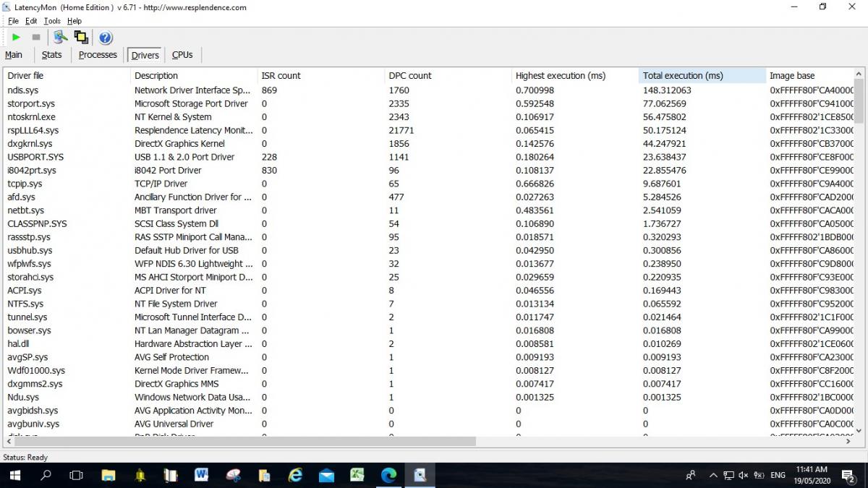
Task: Start monitoring with the green play button
Action: [x=16, y=37]
